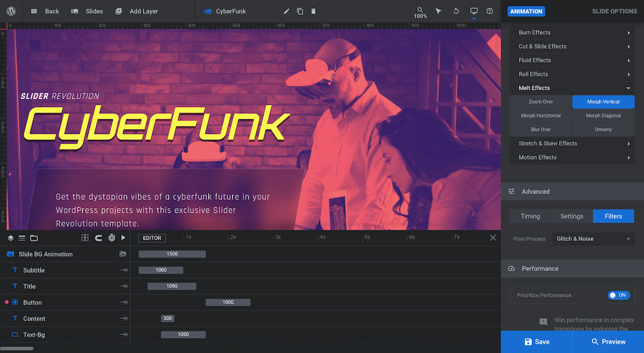
Task: Select the Title layer
Action: click(65, 286)
